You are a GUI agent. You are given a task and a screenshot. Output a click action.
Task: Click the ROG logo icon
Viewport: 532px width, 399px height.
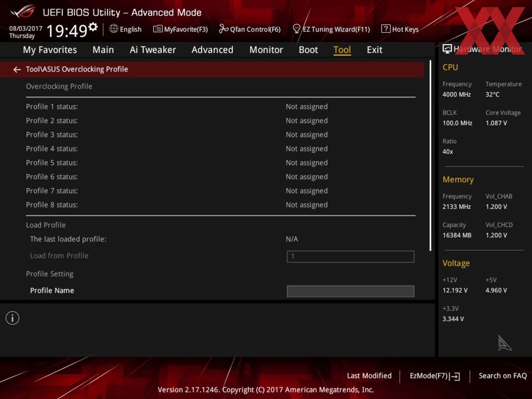[x=22, y=12]
